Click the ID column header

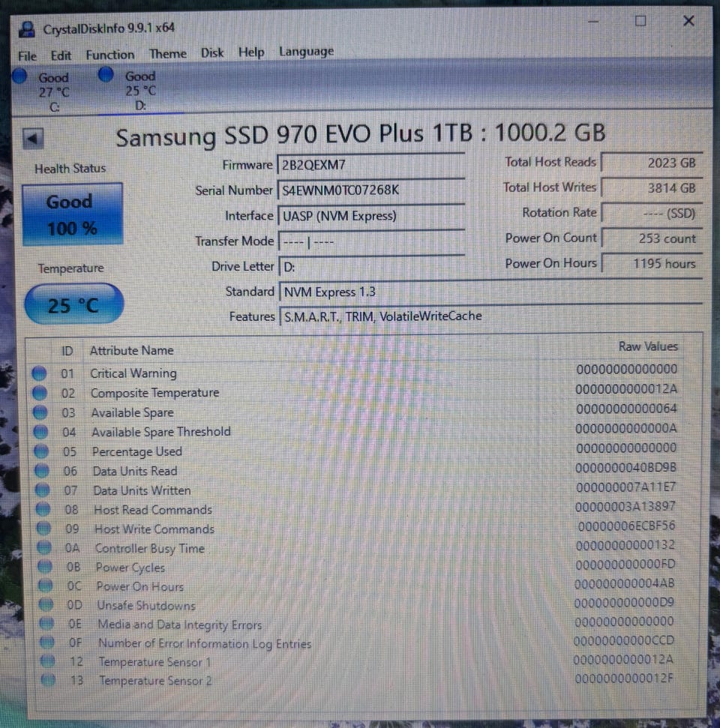click(67, 351)
